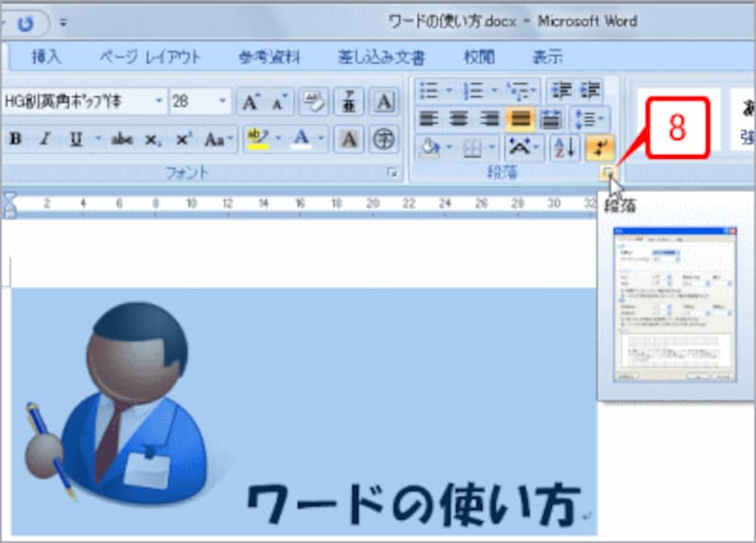The image size is (756, 543).
Task: Click Enclose Characters icon
Action: coord(384,139)
